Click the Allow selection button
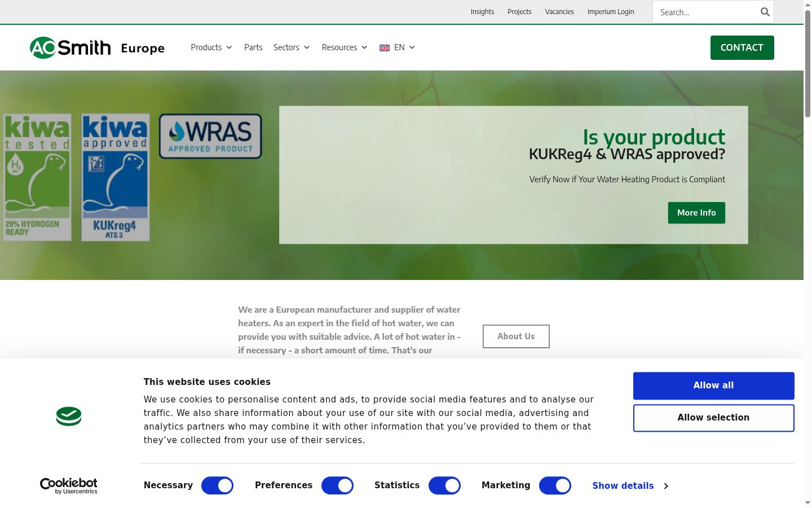The width and height of the screenshot is (812, 508). [x=713, y=418]
